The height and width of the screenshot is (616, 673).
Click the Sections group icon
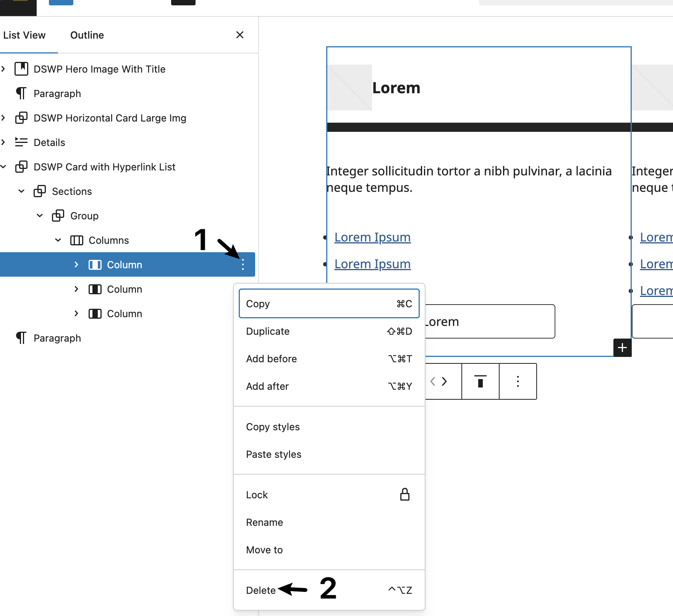click(x=40, y=191)
